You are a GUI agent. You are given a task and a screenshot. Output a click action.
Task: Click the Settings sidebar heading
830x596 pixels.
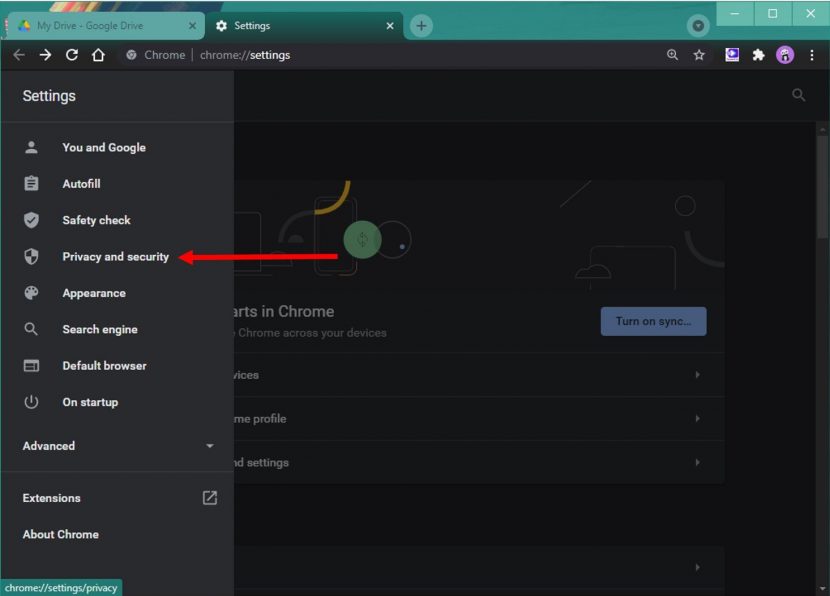(x=49, y=96)
